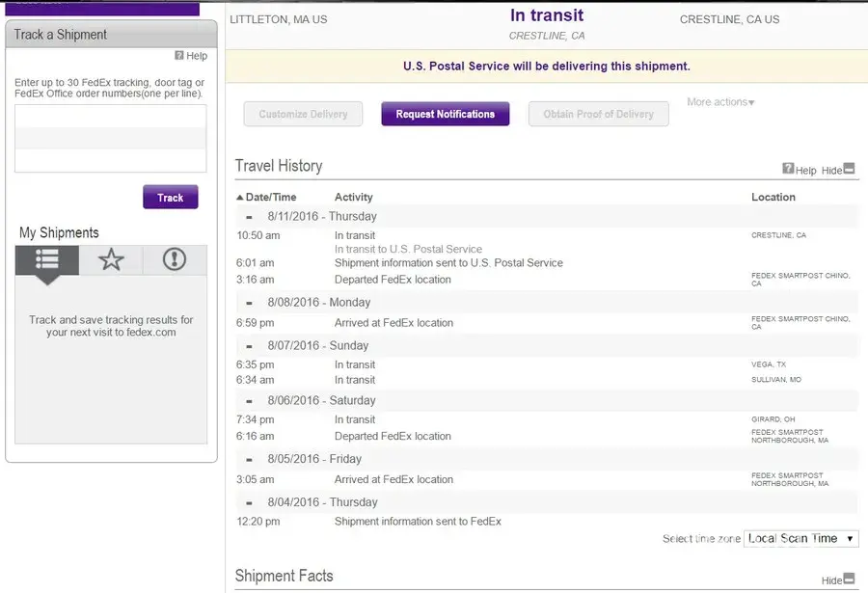Collapse the 8/11/2016 Thursday entries
Viewport: 868px width, 593px height.
[250, 217]
